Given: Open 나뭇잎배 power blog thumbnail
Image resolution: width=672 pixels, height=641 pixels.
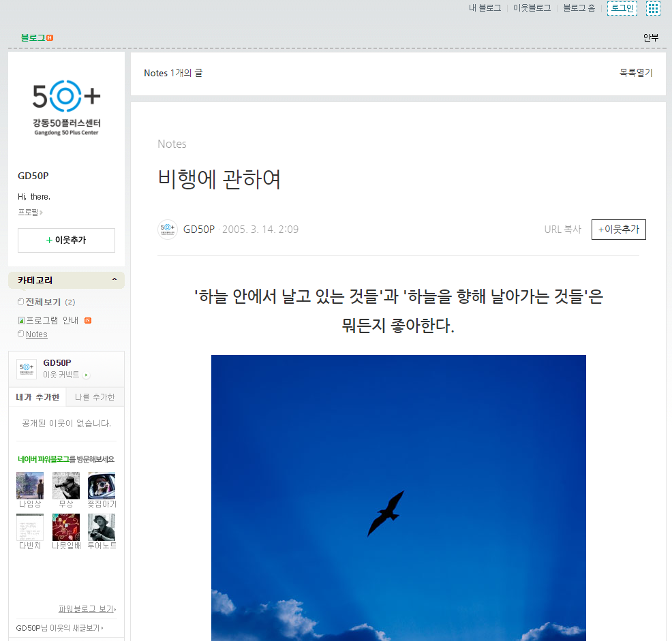Looking at the screenshot, I should coord(66,527).
